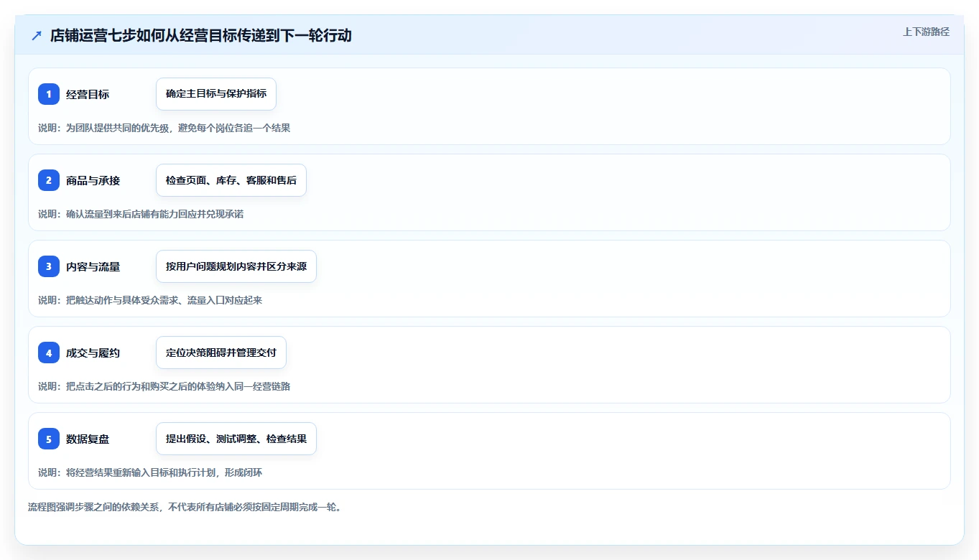Click the 内容与流量 step heading
Viewport: 979px width, 560px height.
point(93,266)
